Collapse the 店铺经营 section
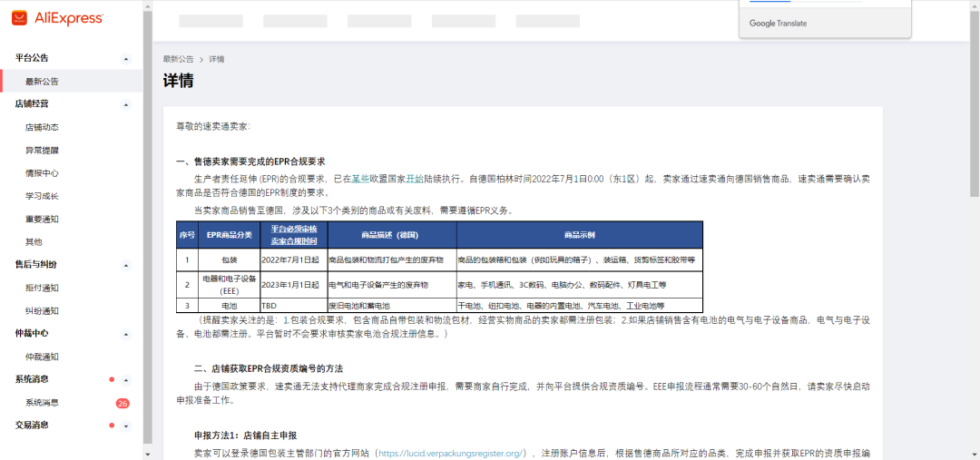 (126, 104)
